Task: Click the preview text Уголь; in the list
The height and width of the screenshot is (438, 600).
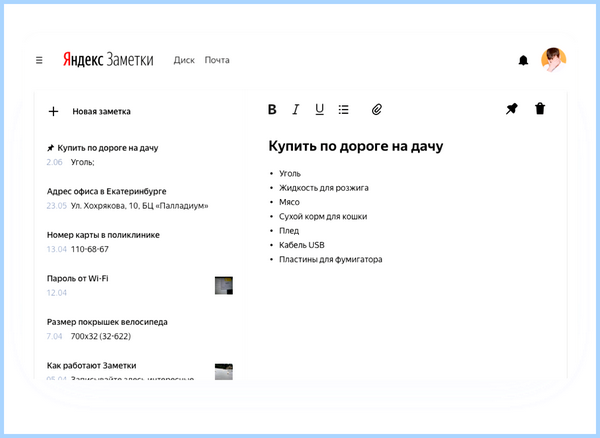Action: (x=83, y=162)
